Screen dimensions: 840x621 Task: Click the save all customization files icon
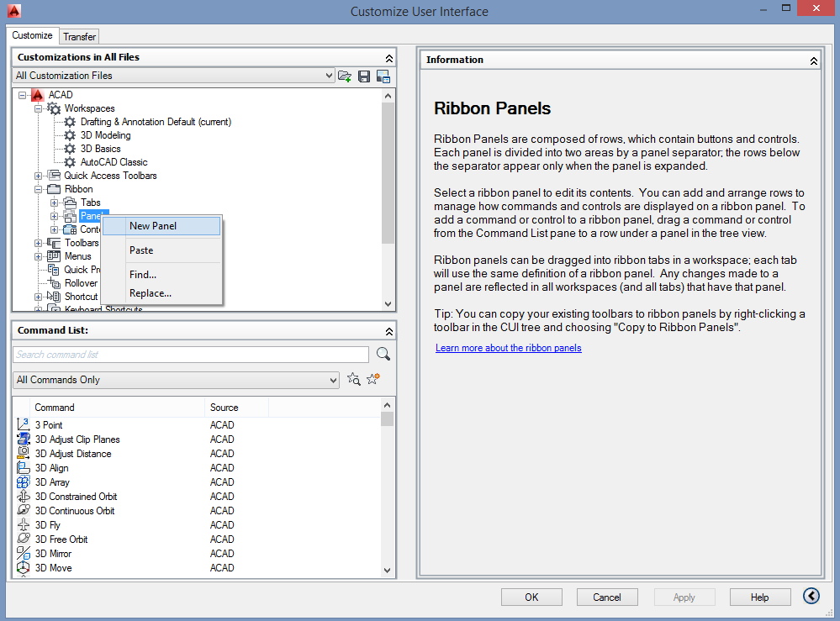pos(364,76)
